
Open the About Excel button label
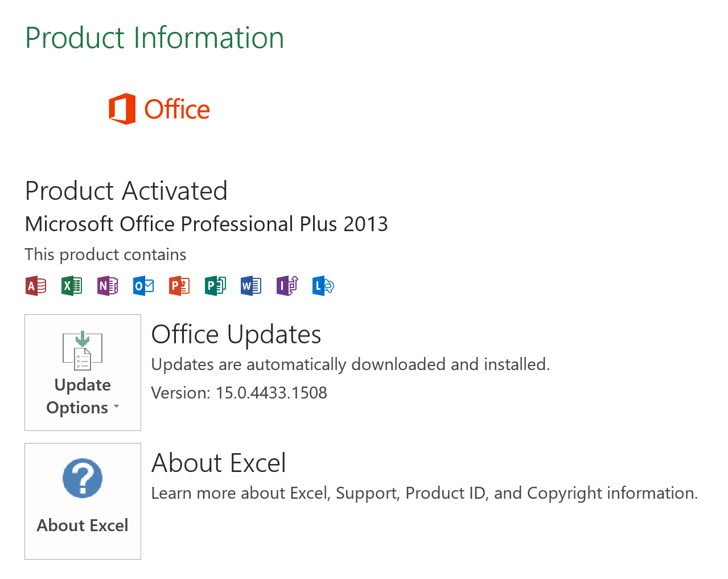point(83,525)
